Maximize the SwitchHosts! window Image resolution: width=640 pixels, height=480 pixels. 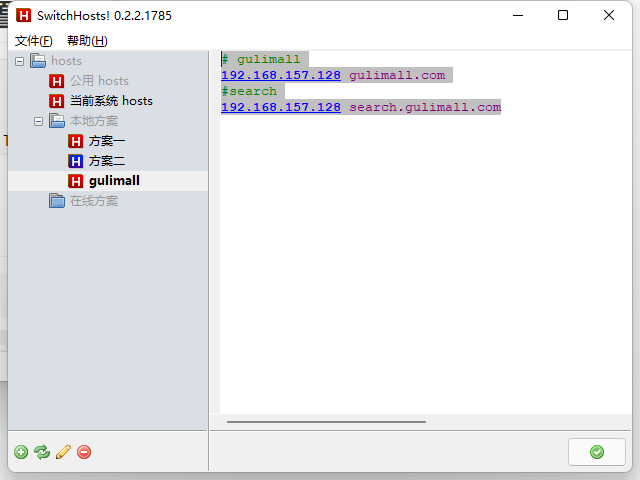[x=563, y=16]
